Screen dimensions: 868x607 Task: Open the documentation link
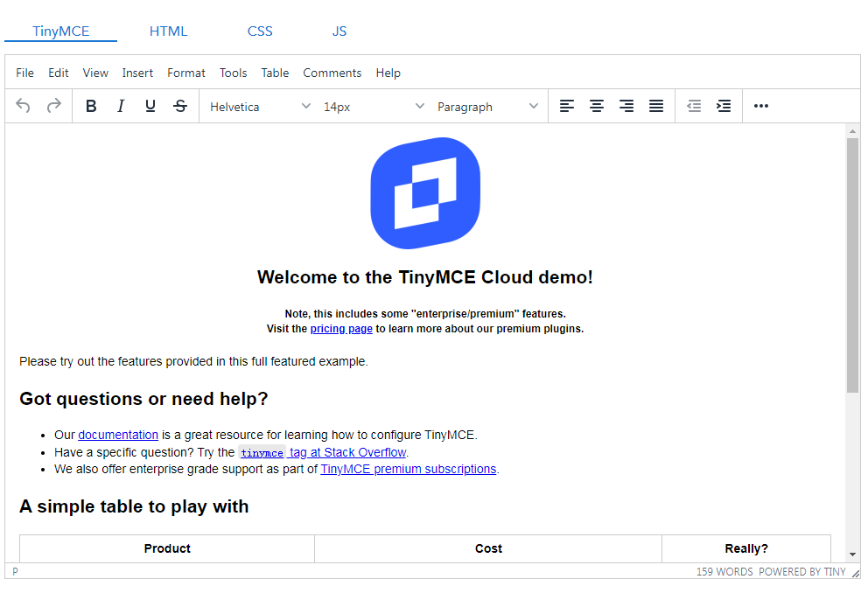pyautogui.click(x=118, y=435)
